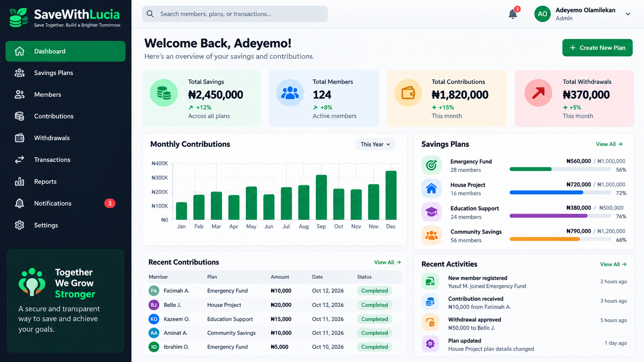644x362 pixels.
Task: Open the notification bell in header
Action: [513, 14]
